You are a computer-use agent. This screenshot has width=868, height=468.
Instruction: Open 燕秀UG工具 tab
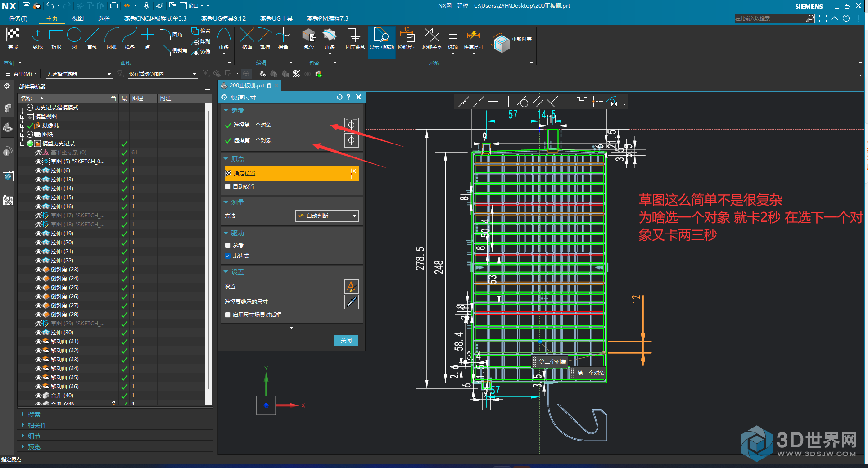(276, 18)
